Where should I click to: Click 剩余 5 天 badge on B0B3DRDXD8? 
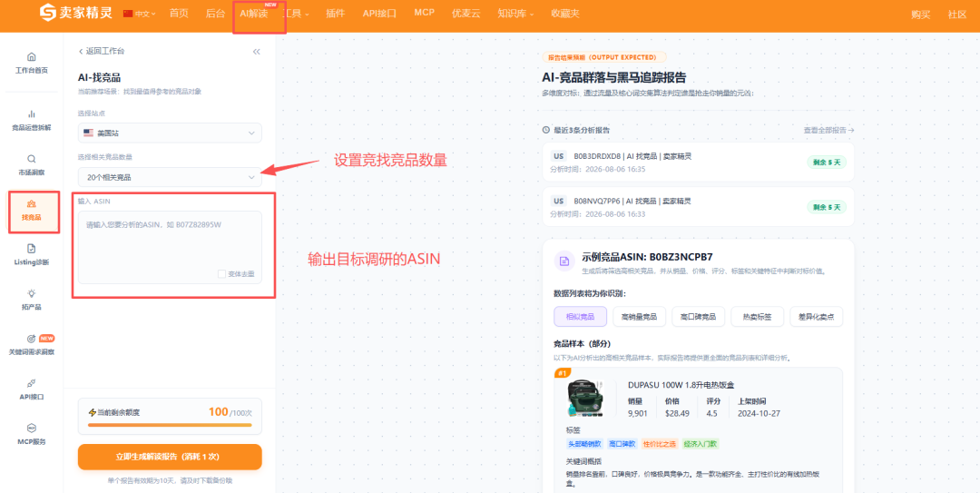pos(827,162)
